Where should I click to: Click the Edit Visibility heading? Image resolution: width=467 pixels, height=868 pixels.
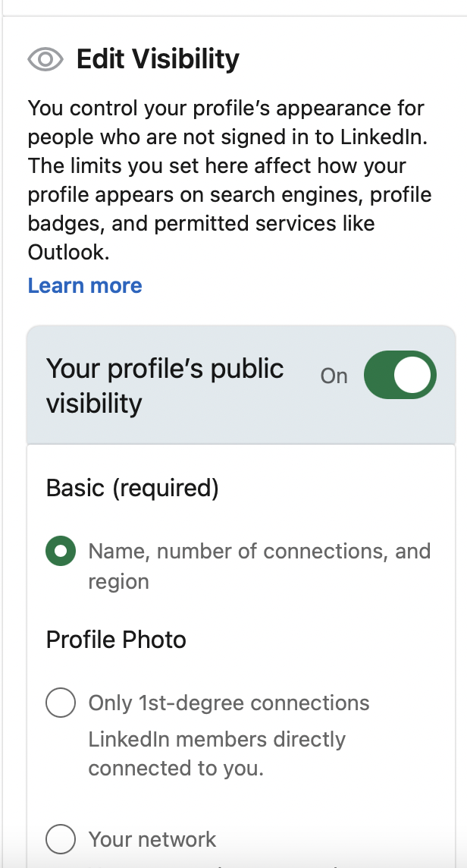(x=158, y=59)
